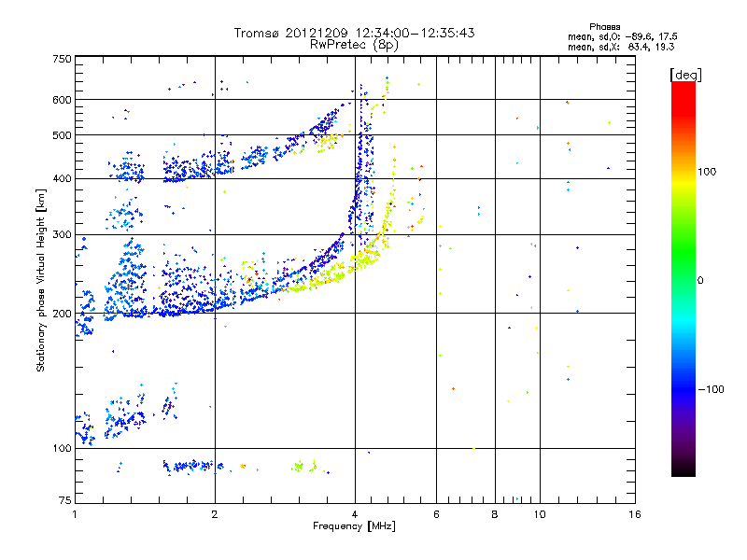Screen dimensions: 747x560
Task: Click the x-axis tick label "2"
Action: [215, 514]
